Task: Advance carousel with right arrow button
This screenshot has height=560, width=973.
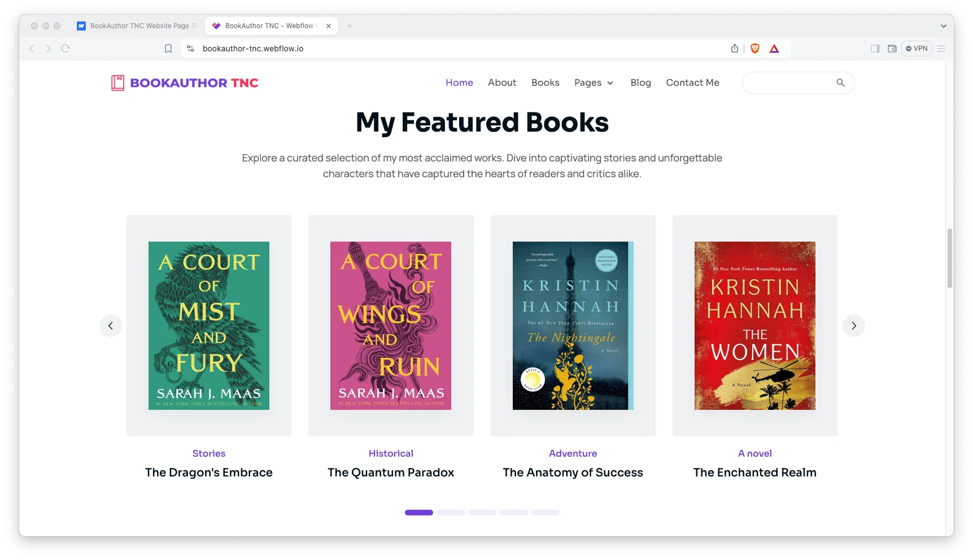Action: 853,326
